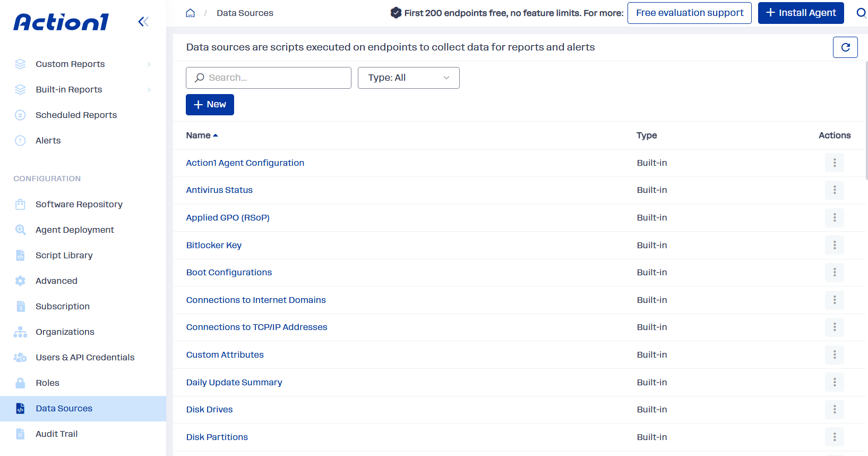Click Data Sources breadcrumb text
Screen dimensions: 868x456
click(245, 13)
